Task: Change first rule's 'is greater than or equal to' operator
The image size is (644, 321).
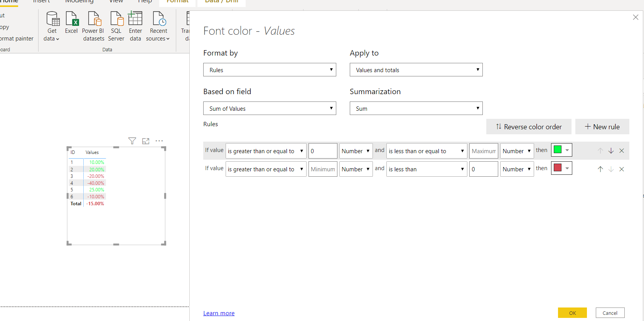Action: [x=266, y=151]
